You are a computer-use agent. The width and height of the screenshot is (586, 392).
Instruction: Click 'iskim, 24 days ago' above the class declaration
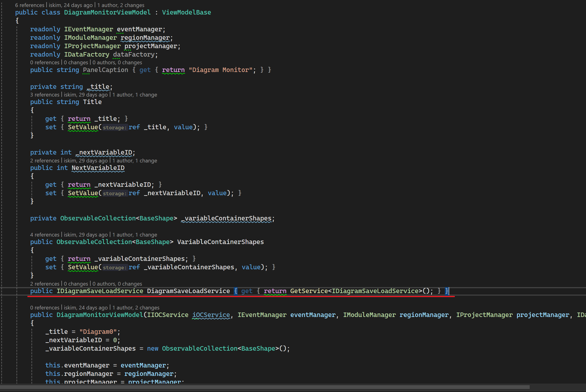click(71, 5)
